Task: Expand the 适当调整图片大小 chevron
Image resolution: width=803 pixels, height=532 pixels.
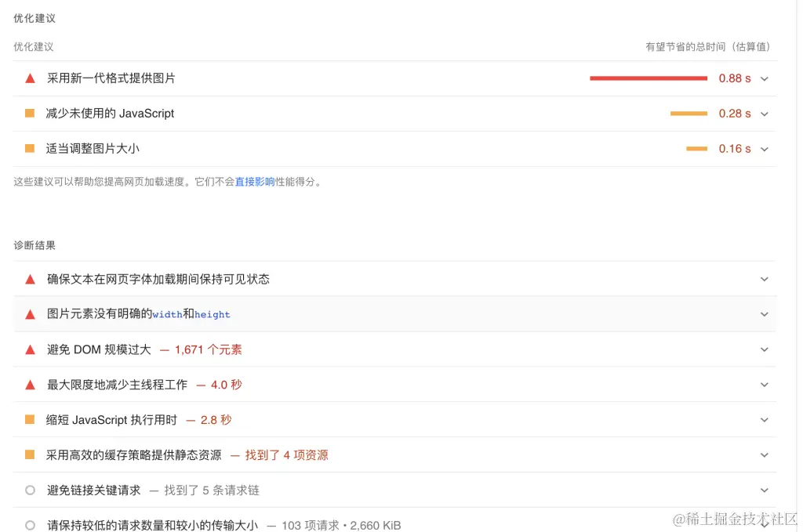Action: [x=765, y=150]
